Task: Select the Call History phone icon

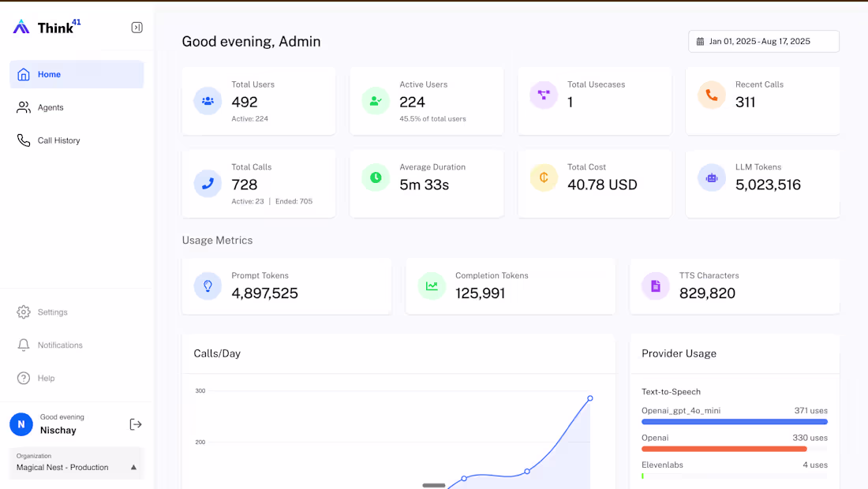Action: [24, 140]
